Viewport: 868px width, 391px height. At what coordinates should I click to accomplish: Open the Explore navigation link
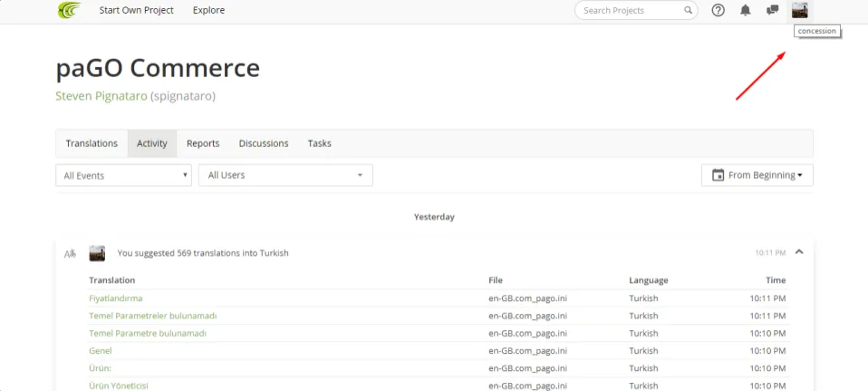[208, 10]
